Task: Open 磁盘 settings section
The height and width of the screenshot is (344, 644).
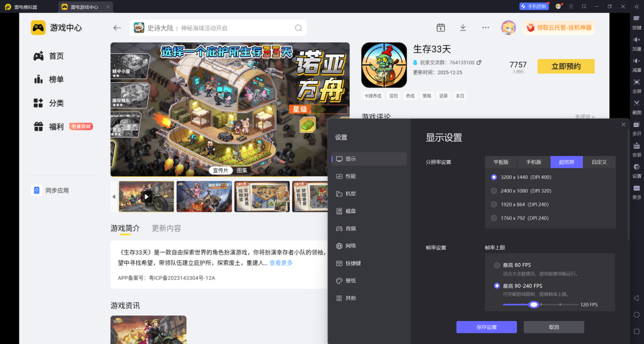Action: tap(369, 211)
